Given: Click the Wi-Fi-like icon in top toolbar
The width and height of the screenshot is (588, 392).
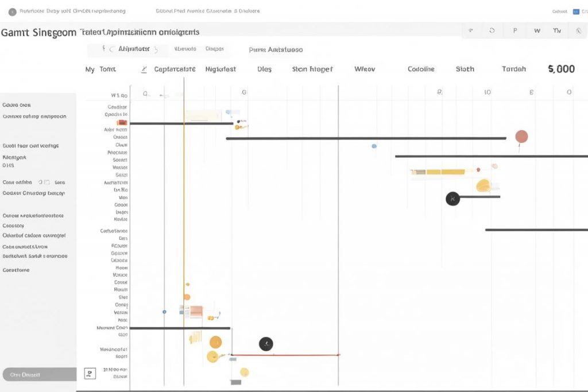Looking at the screenshot, I should point(471,31).
